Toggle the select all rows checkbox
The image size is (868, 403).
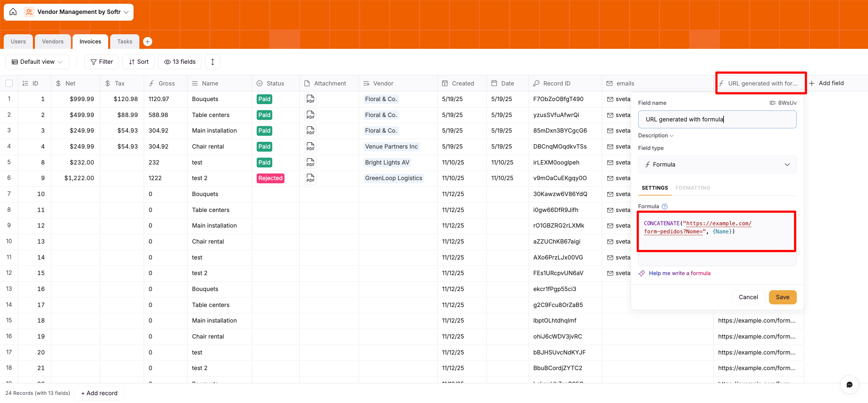click(9, 83)
